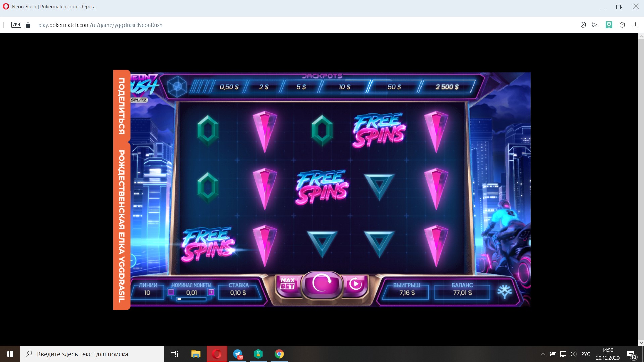Open the Windows notification center icon
Screen dimensions: 644x362
[x=631, y=354]
